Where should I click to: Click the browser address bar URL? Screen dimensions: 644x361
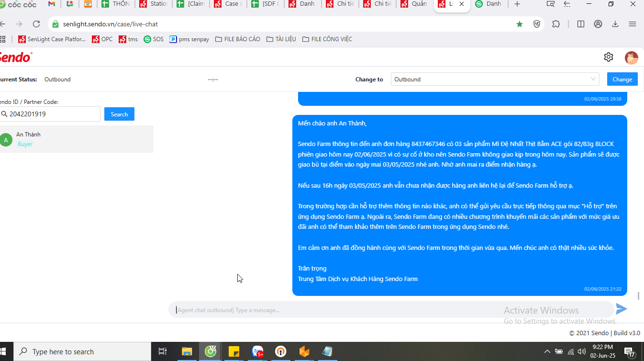point(110,24)
